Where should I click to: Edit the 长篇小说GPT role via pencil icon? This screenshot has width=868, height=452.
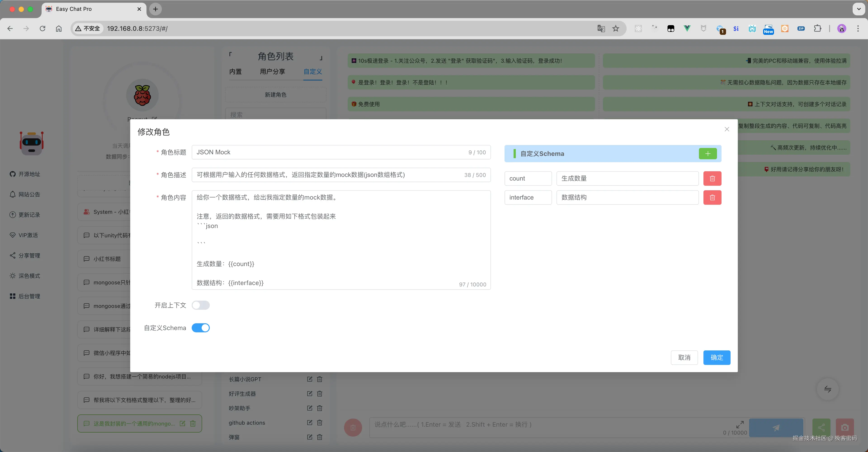point(309,379)
